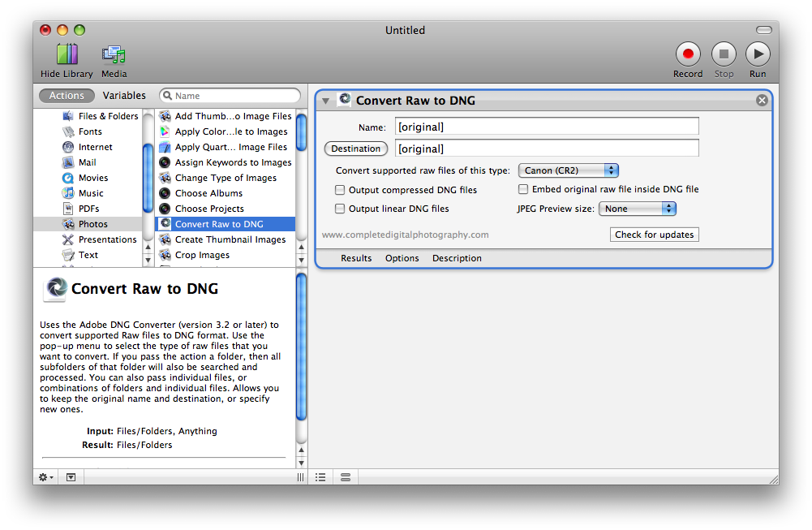Viewport: 812px width, 530px height.
Task: Click the actions list scrollbar thumb
Action: [x=302, y=132]
